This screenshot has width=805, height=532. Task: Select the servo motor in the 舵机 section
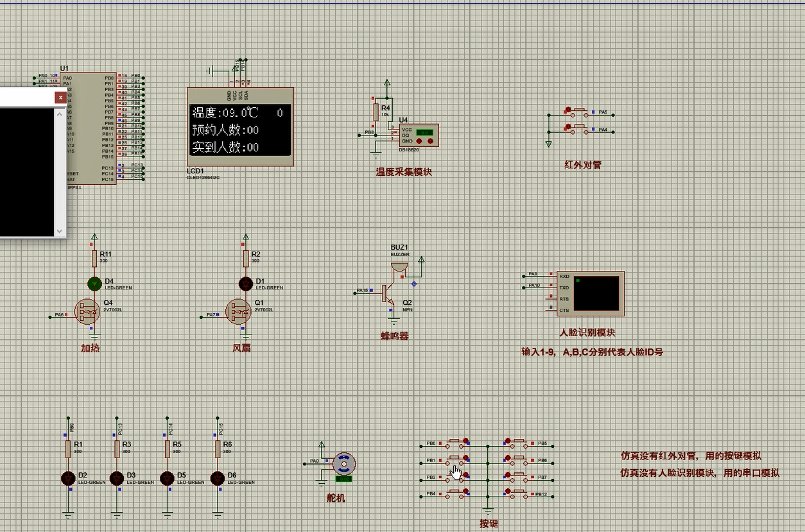coord(343,463)
